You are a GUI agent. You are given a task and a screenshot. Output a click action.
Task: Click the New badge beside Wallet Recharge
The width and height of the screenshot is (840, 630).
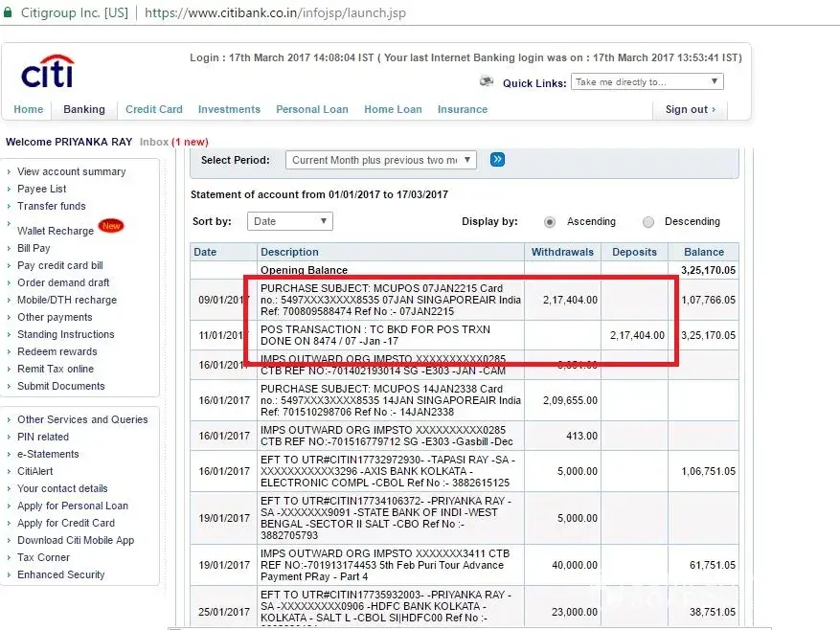(x=111, y=227)
